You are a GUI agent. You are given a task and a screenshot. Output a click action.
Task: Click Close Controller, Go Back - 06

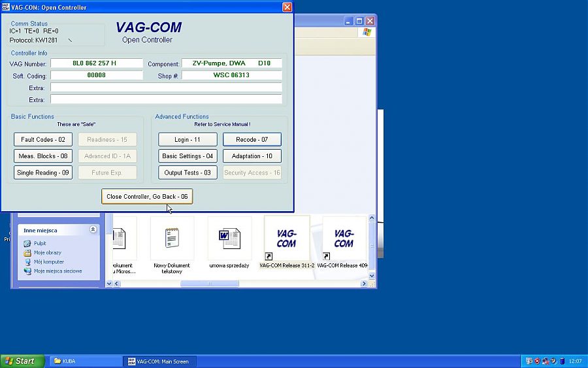(x=147, y=197)
